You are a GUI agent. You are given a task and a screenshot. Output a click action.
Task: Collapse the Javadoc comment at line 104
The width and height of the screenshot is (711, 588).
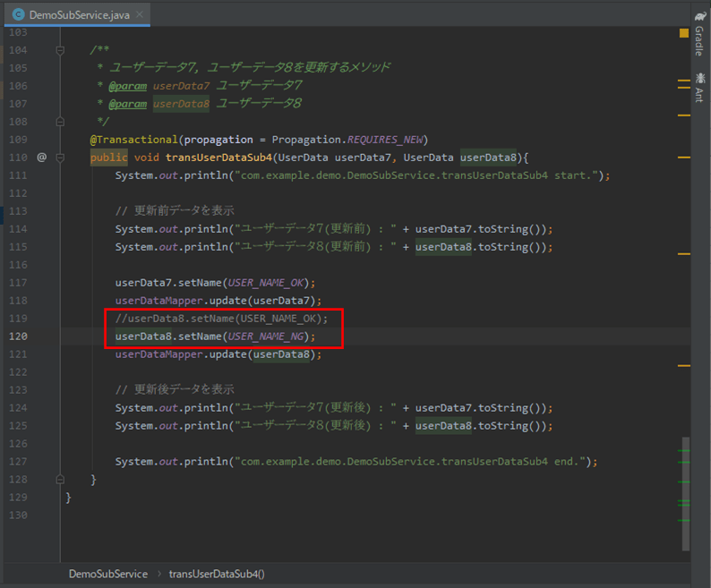pos(61,50)
